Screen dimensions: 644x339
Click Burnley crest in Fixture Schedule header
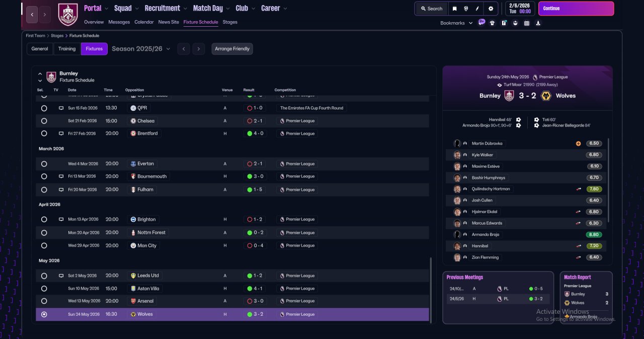pos(51,77)
